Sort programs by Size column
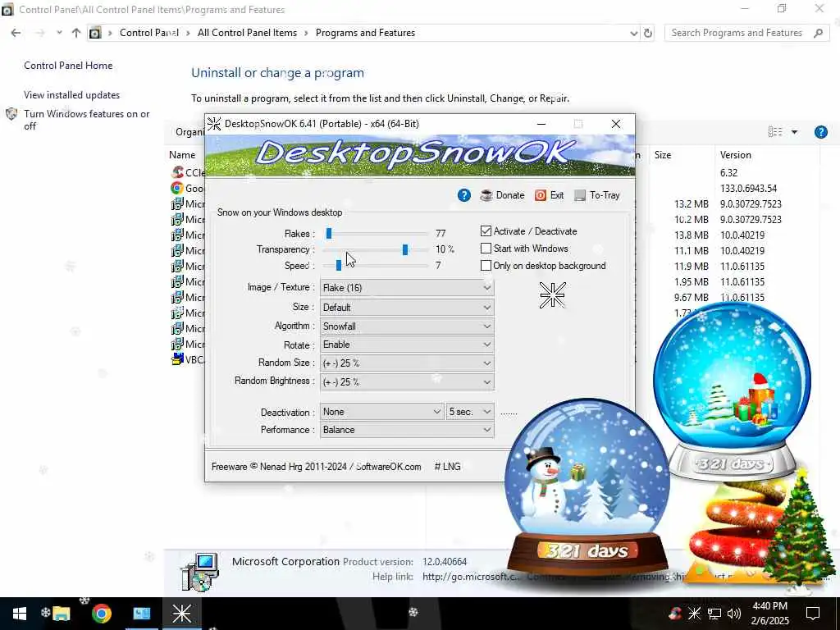 [663, 155]
